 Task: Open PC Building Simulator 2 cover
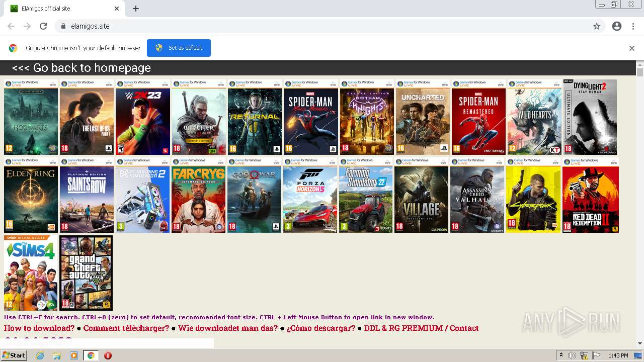tap(142, 195)
